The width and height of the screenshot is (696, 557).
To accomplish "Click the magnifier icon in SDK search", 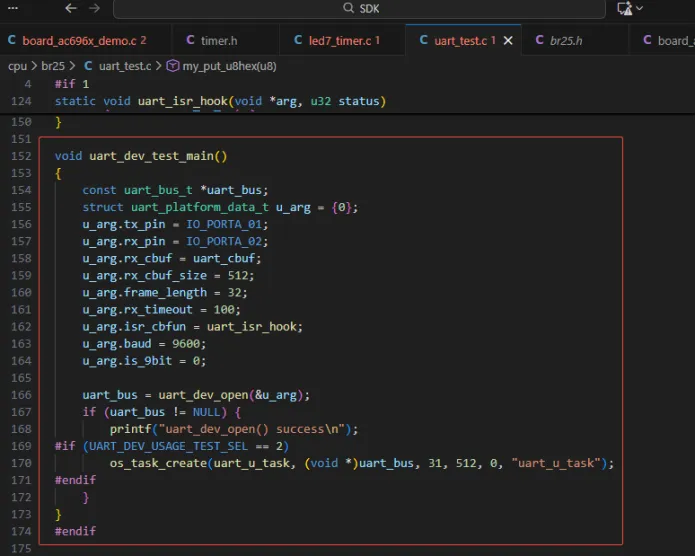I will [348, 8].
